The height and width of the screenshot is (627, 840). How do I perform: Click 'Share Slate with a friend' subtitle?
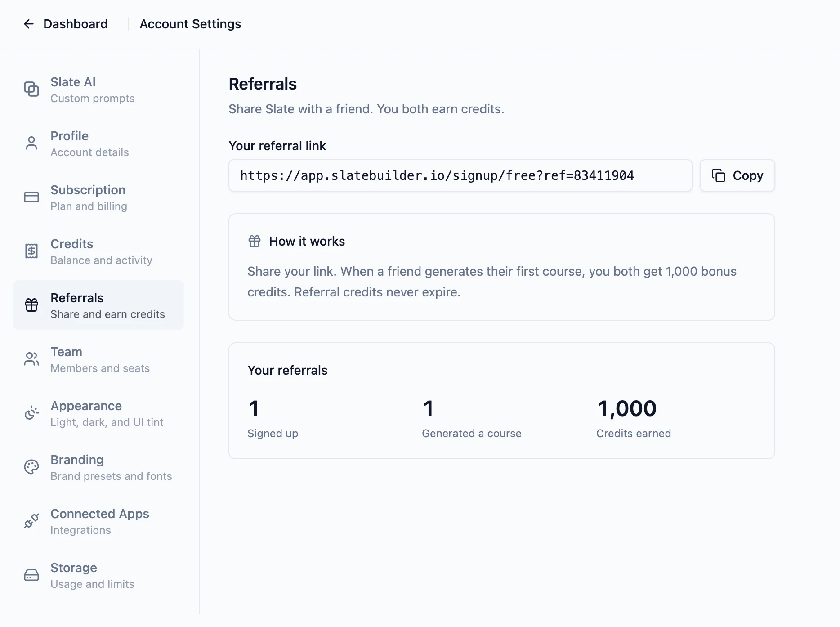pos(366,109)
